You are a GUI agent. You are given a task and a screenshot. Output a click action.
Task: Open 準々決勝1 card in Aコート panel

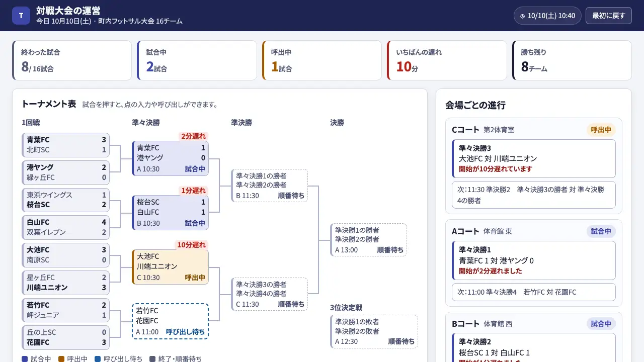click(x=534, y=260)
